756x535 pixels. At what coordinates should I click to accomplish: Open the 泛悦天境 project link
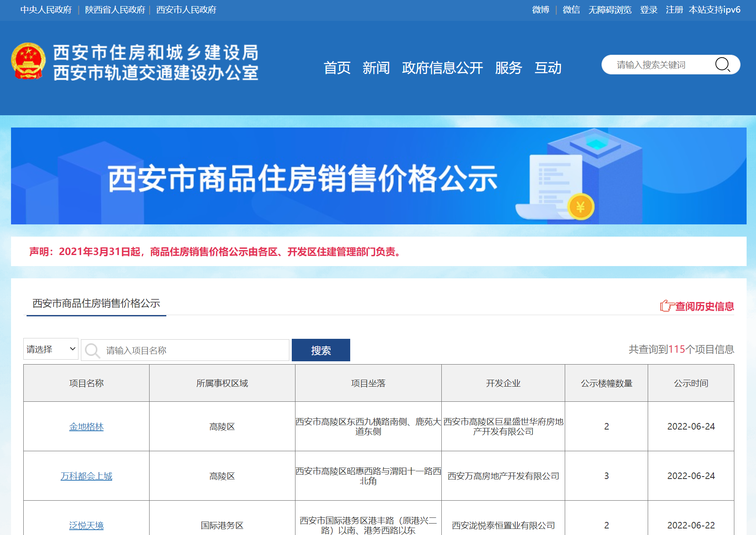point(86,526)
